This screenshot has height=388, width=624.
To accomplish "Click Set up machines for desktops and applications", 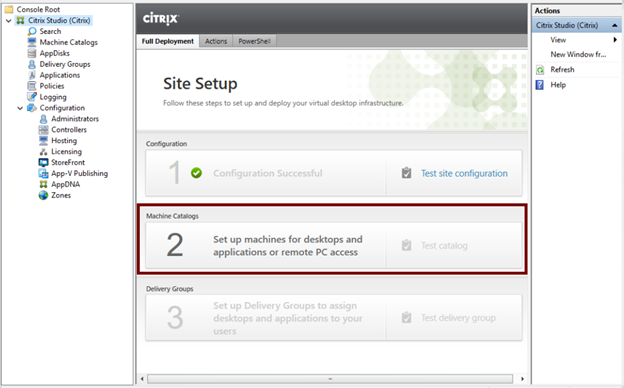I will [288, 246].
